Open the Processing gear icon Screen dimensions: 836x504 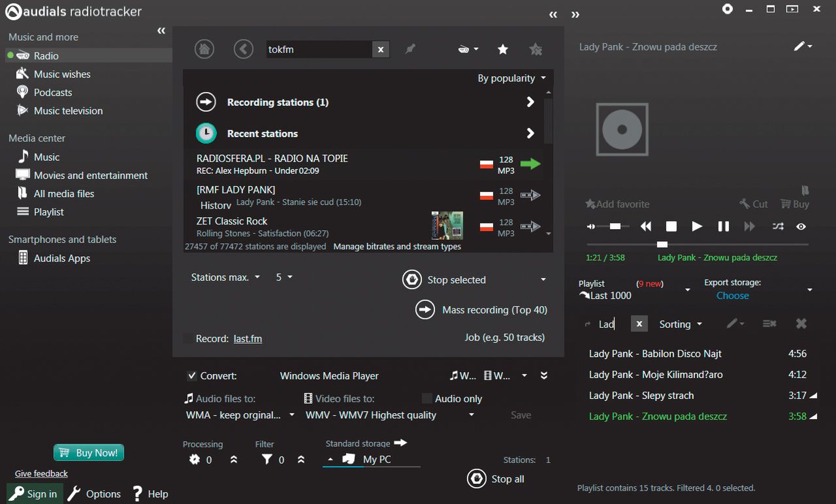(194, 460)
